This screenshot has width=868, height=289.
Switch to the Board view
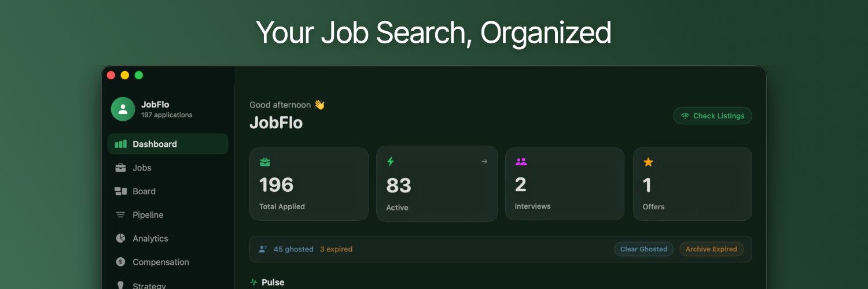click(168, 191)
